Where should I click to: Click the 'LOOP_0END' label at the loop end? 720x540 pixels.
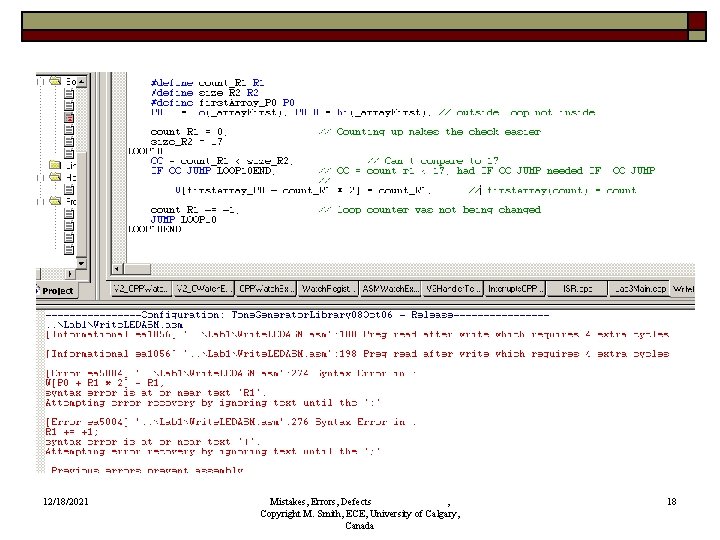coord(155,229)
